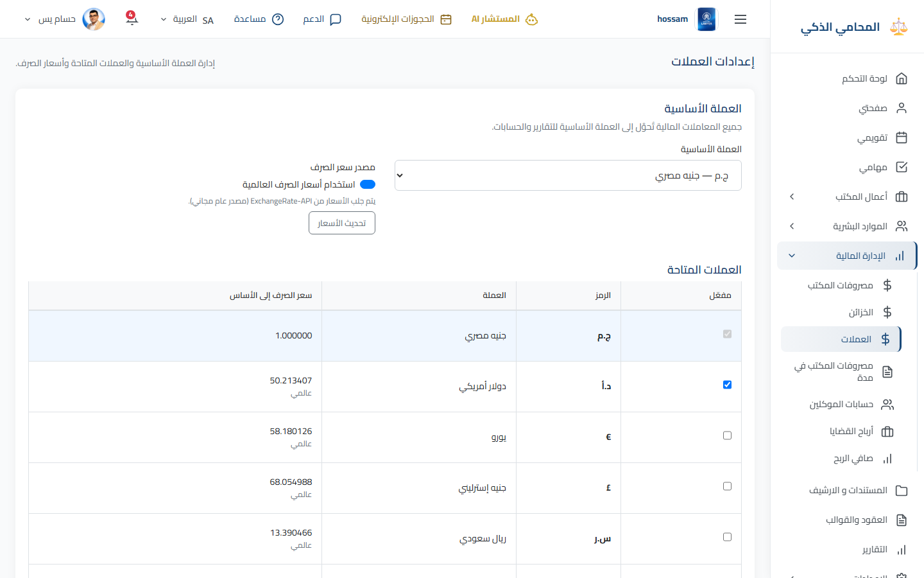Click file icon for العقود والقوالب
924x578 pixels.
click(902, 520)
